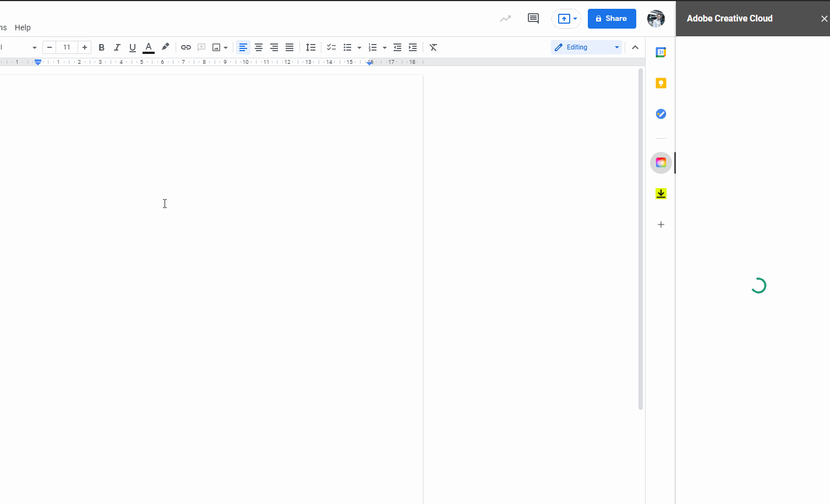Hide the menus with the collapse chevron
The width and height of the screenshot is (830, 504).
coord(635,47)
